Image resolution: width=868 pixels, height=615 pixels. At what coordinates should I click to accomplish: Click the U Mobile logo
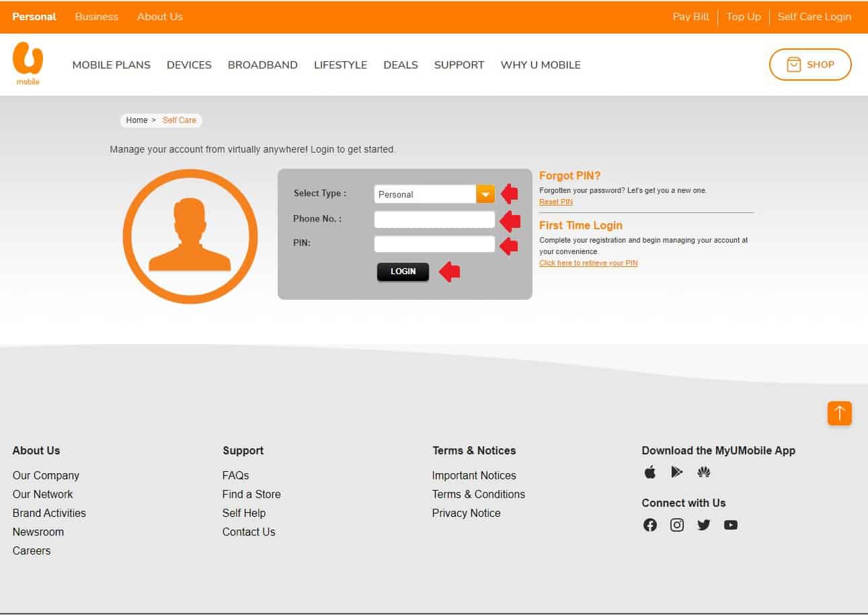click(x=28, y=64)
